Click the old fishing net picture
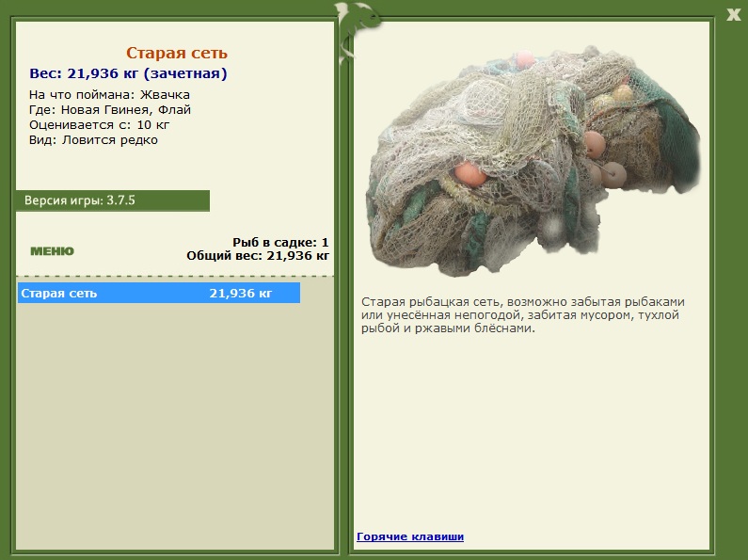The image size is (748, 560). click(x=532, y=162)
